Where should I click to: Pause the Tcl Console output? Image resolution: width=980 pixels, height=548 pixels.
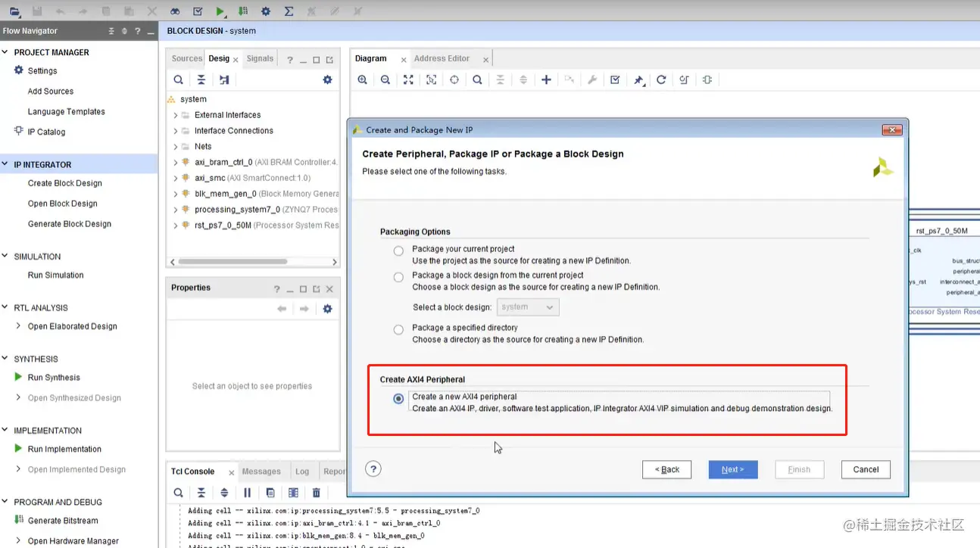(247, 493)
